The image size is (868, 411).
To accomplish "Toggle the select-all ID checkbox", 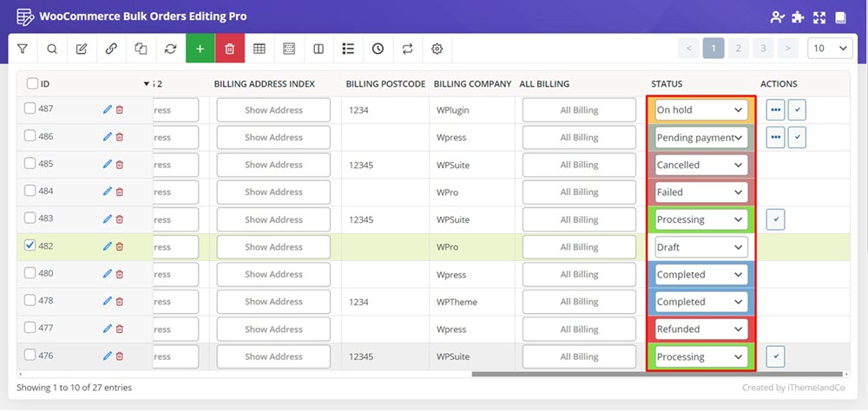I will [33, 83].
